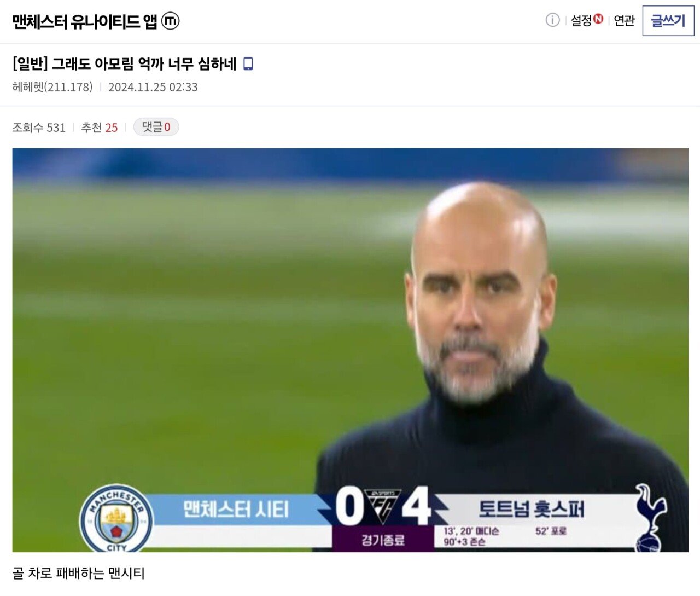Click the 글쓰기 write post button

pyautogui.click(x=668, y=21)
